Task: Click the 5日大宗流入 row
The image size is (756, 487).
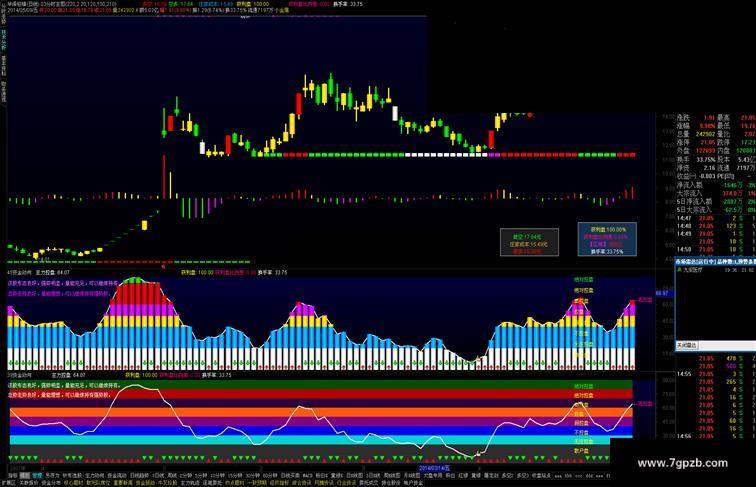Action: pos(716,210)
